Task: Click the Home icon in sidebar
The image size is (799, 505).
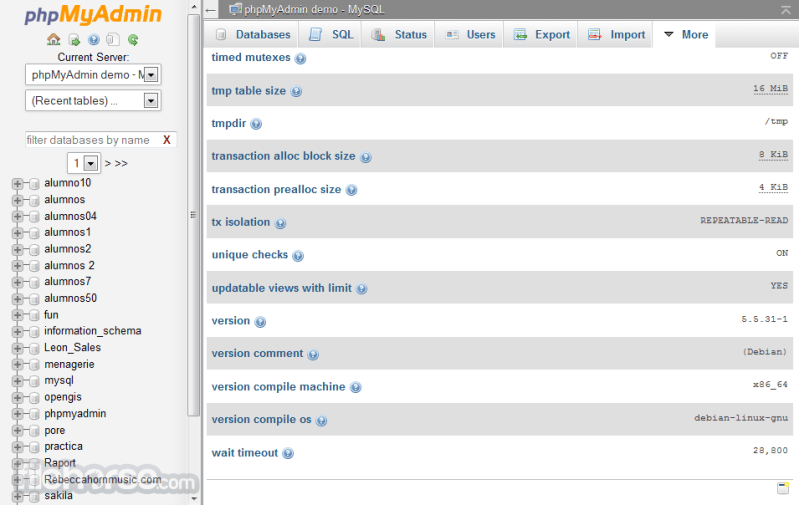Action: pos(54,39)
